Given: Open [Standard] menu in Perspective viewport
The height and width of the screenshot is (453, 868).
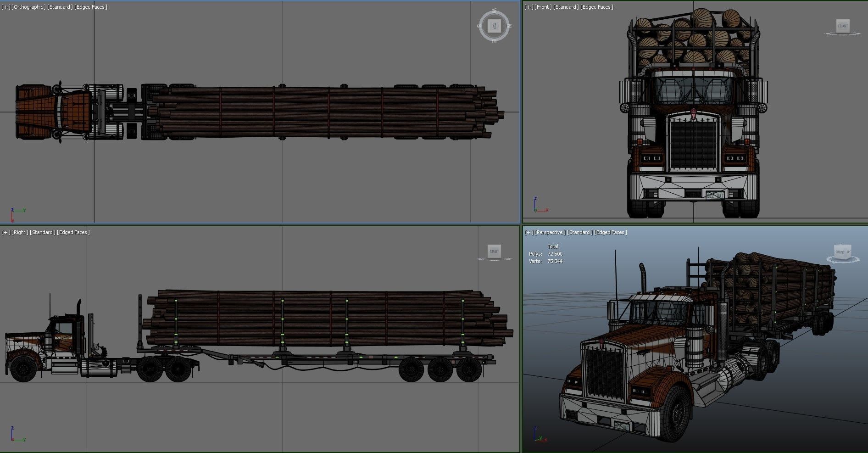Looking at the screenshot, I should [x=579, y=232].
